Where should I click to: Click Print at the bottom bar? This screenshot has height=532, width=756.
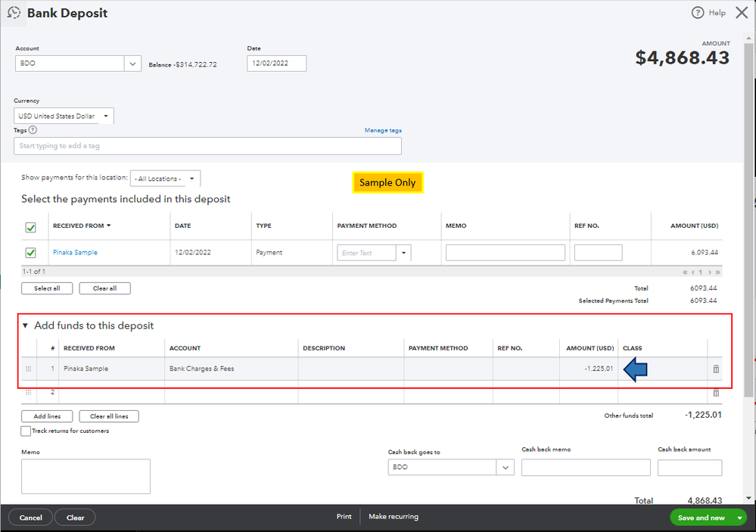pos(344,516)
